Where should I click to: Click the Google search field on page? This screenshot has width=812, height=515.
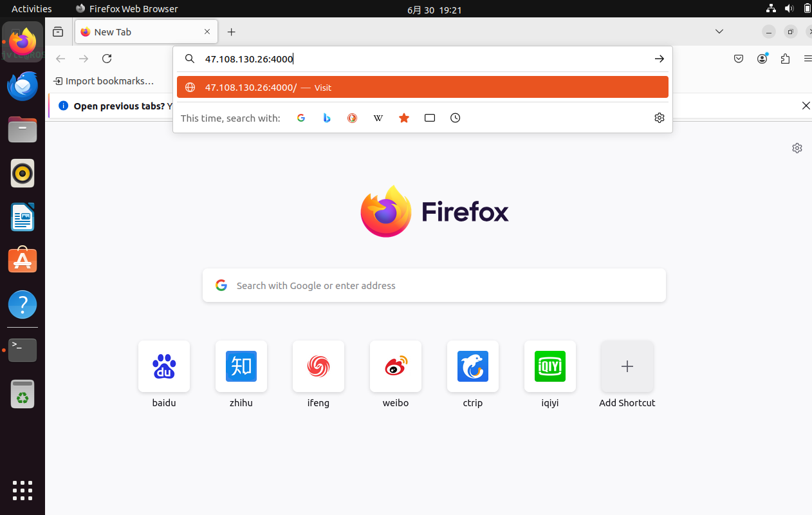[x=434, y=285]
